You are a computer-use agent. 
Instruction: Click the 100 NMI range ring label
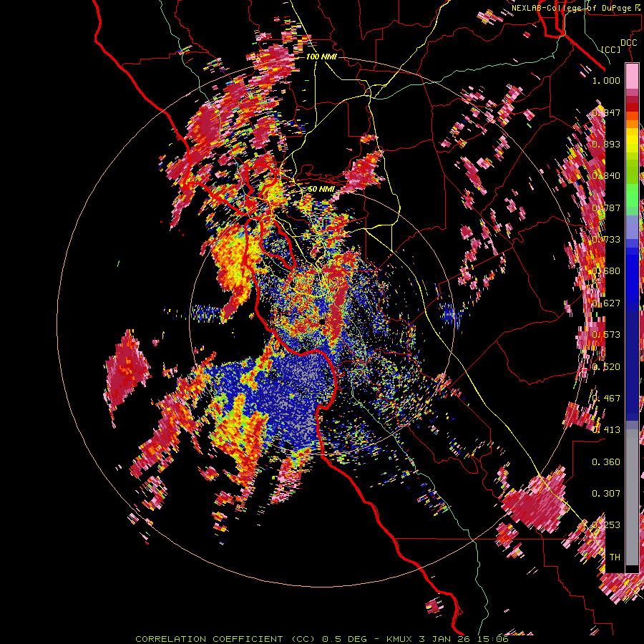click(x=321, y=57)
